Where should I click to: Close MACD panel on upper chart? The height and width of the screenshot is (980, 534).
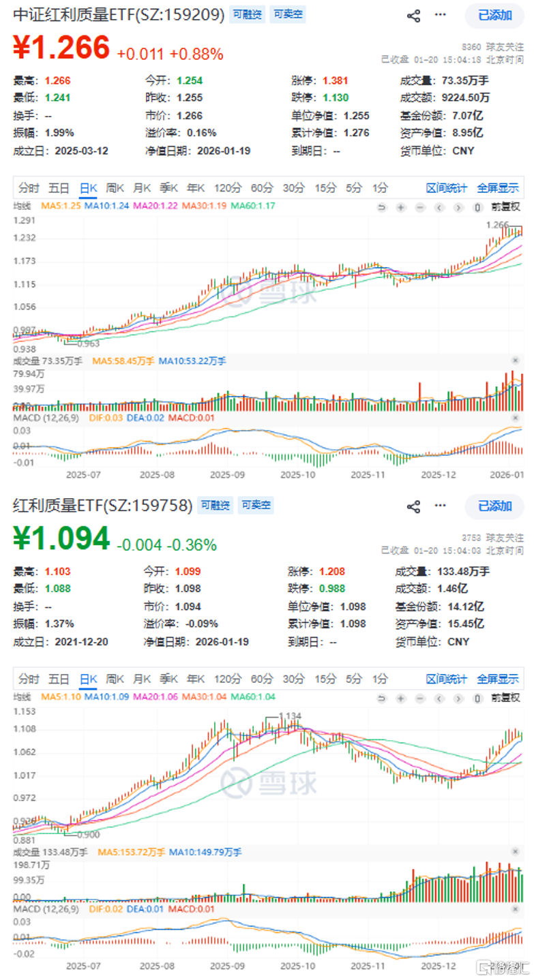point(516,417)
